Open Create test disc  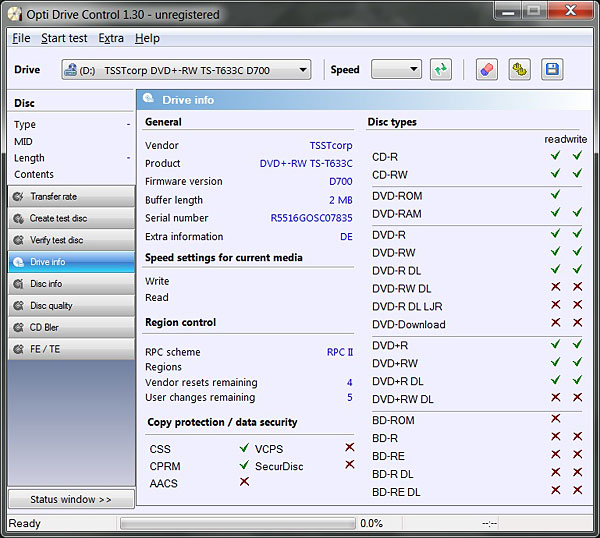coord(71,218)
